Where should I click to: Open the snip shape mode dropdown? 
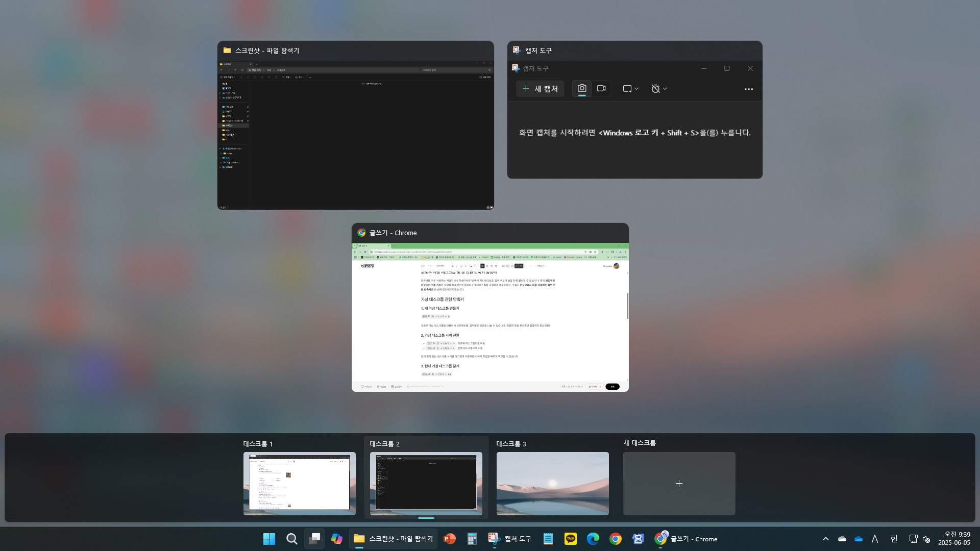tap(630, 89)
